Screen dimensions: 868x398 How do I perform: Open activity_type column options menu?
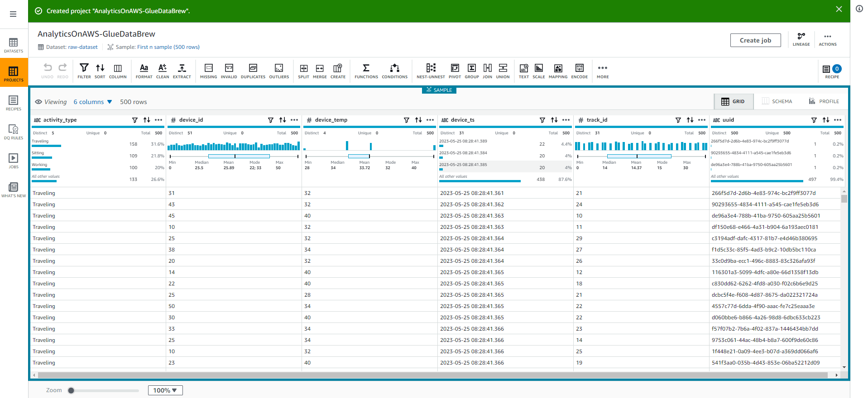point(158,120)
